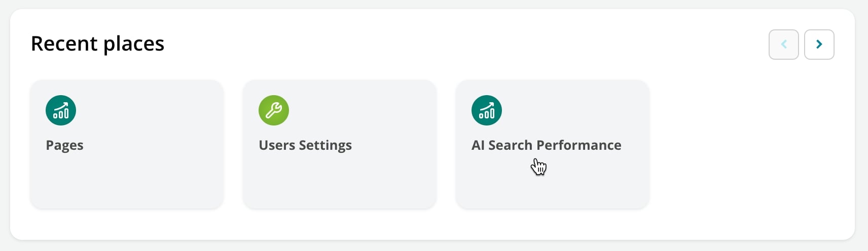This screenshot has height=251, width=868.
Task: Select the 'Users Settings' text label
Action: point(305,145)
